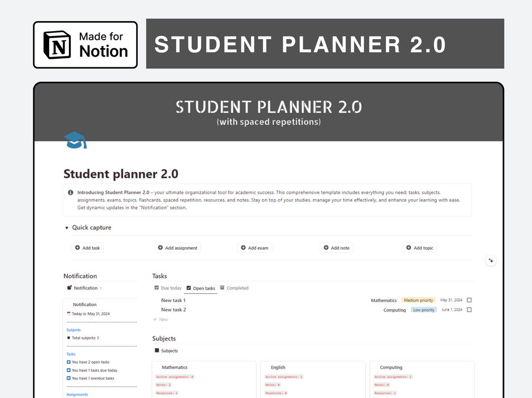Click the Notion AI sparkle icon

coord(491,260)
